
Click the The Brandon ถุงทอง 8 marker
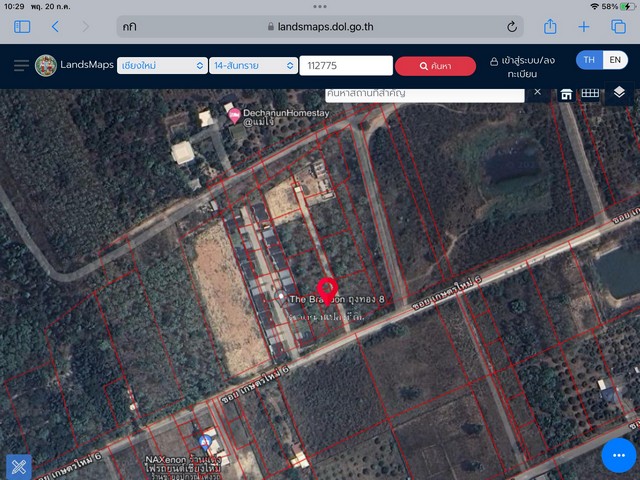280,297
